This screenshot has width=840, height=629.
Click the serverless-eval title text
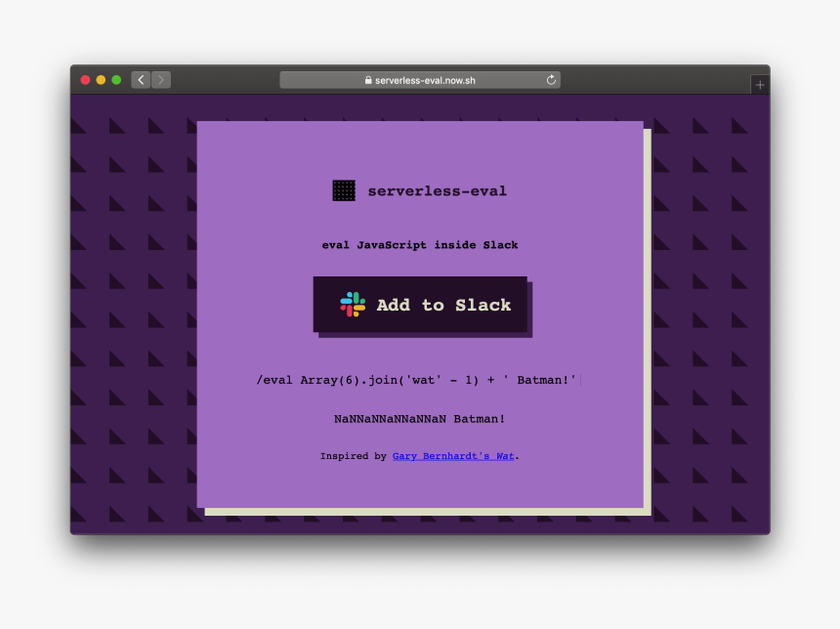(x=438, y=190)
